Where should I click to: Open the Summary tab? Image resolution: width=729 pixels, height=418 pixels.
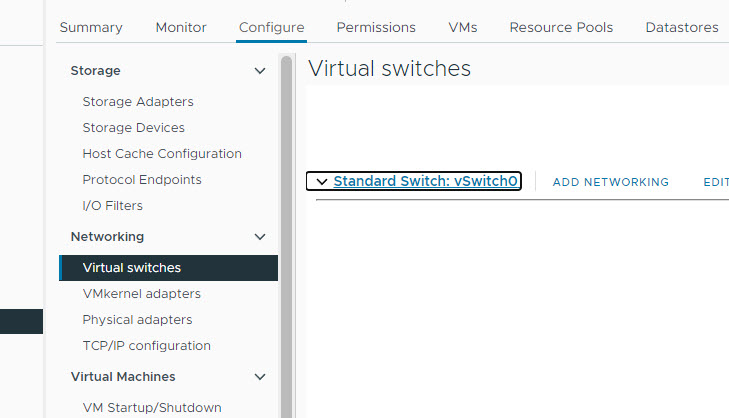91,27
